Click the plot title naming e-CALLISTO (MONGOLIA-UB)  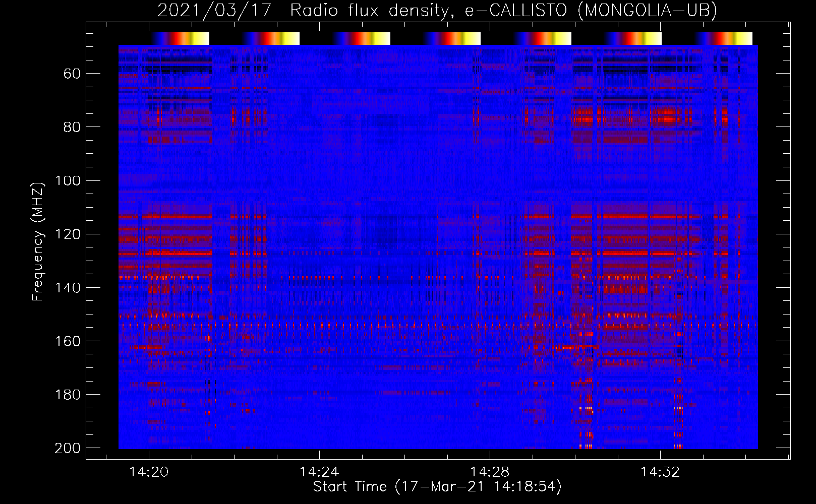pos(437,10)
